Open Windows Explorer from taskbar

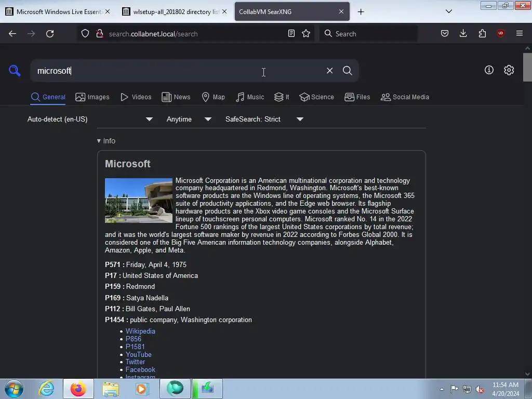111,389
